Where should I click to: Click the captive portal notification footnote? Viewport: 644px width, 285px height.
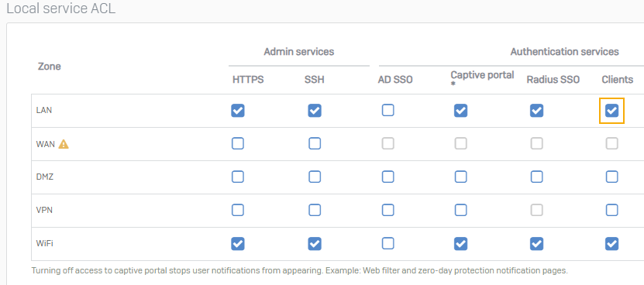point(299,270)
